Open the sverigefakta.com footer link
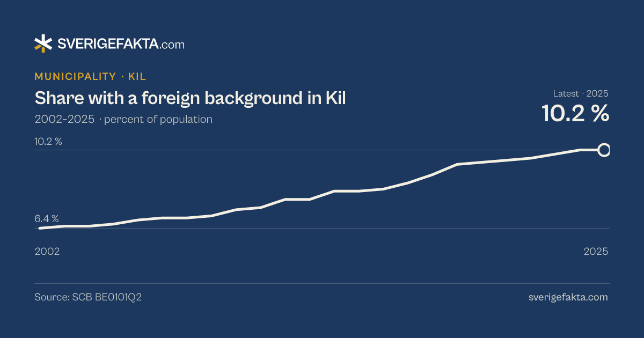 [x=568, y=297]
